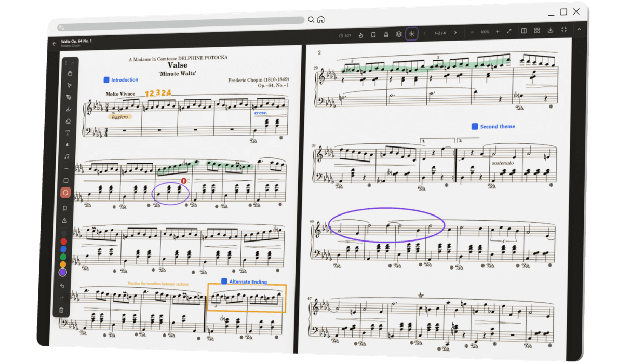
Task: Collapse the annotation toolbar chevron
Action: click(73, 63)
